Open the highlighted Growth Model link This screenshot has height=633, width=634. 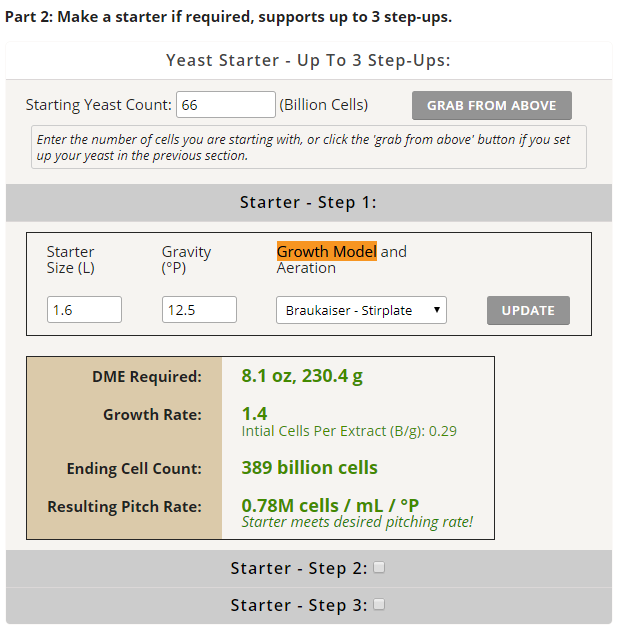(x=327, y=251)
